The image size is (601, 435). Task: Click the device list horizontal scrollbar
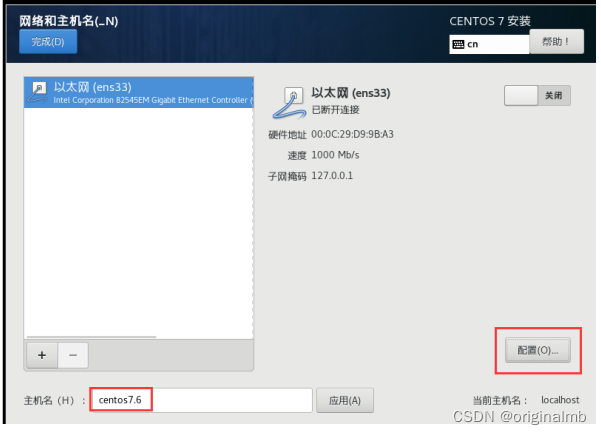[x=92, y=337]
